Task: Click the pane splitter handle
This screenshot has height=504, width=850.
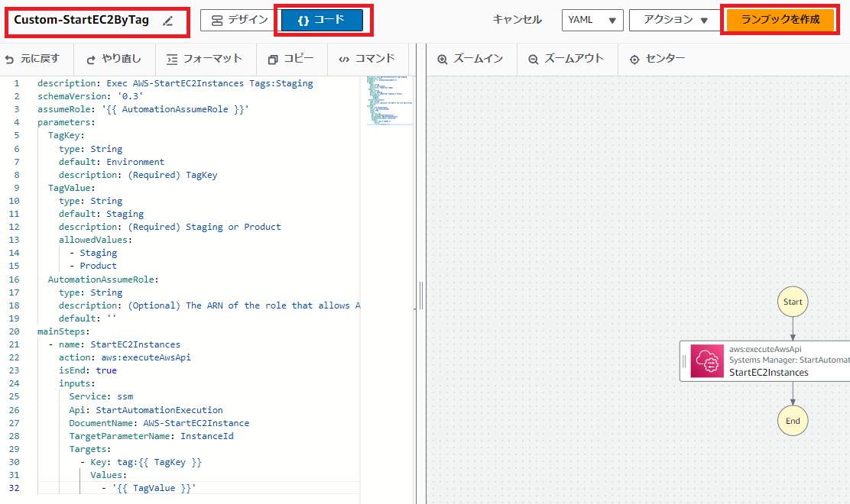Action: [420, 295]
